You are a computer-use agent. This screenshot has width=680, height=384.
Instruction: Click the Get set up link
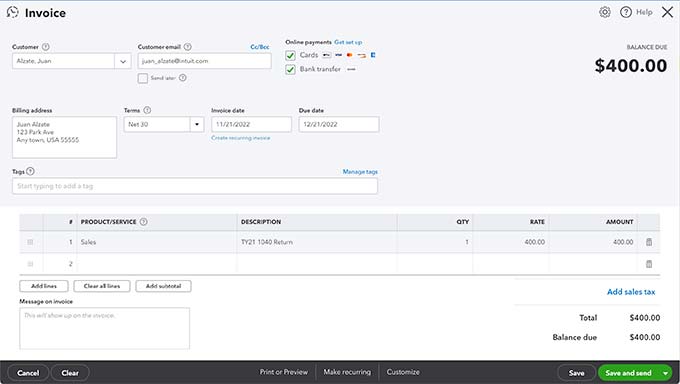[x=348, y=42]
